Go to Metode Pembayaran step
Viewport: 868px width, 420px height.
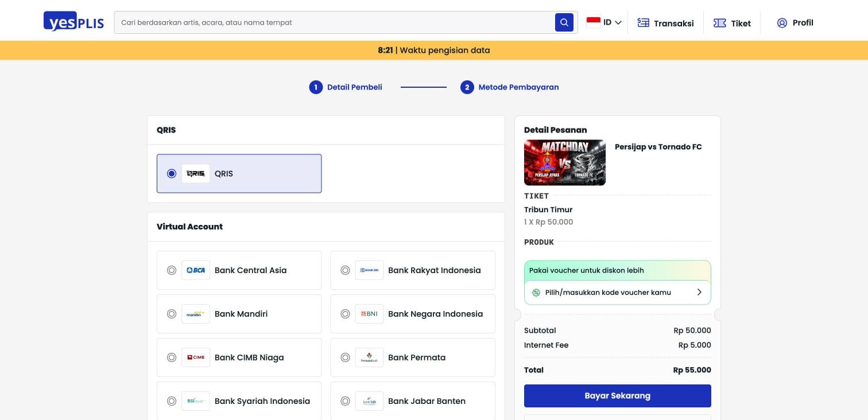[x=510, y=87]
